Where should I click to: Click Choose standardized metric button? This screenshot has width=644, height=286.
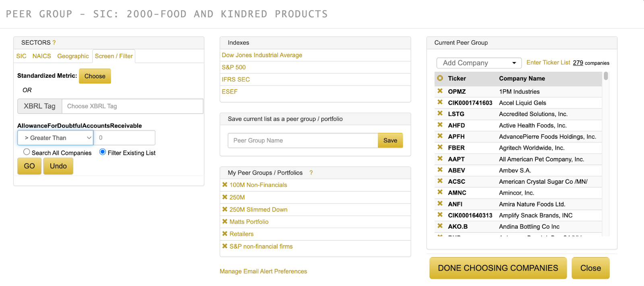point(95,76)
